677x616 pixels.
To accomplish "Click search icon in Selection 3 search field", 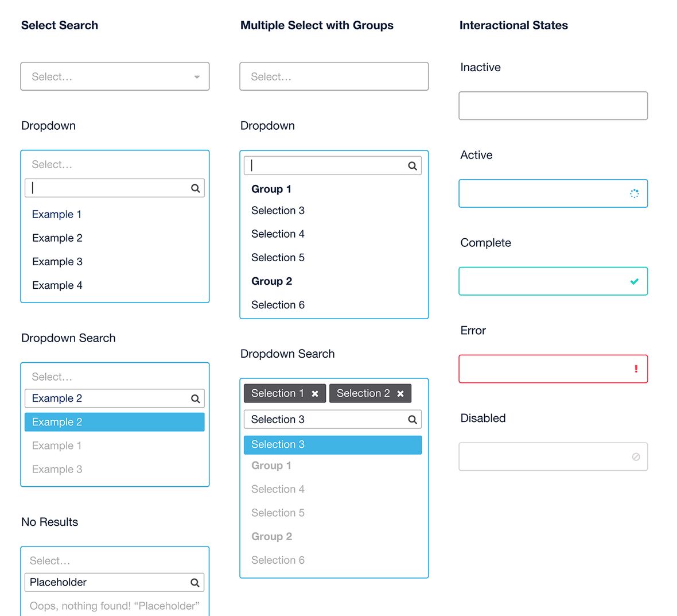I will click(x=412, y=420).
